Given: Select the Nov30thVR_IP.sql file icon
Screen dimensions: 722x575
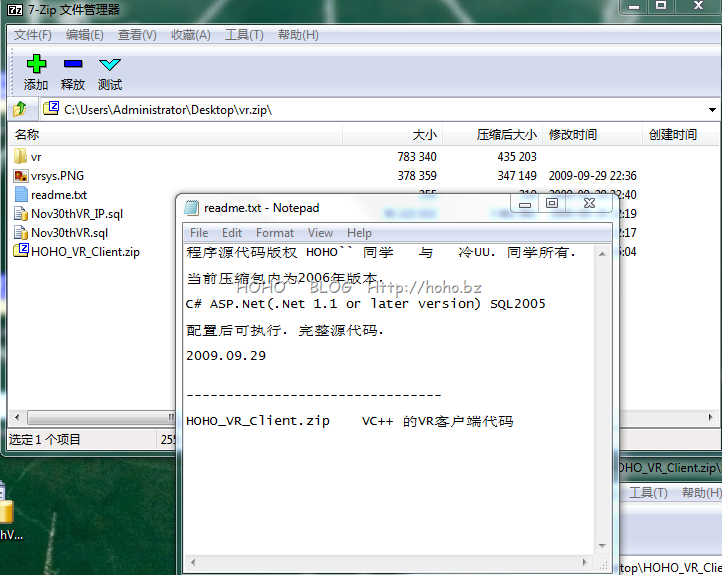Looking at the screenshot, I should click(x=21, y=214).
